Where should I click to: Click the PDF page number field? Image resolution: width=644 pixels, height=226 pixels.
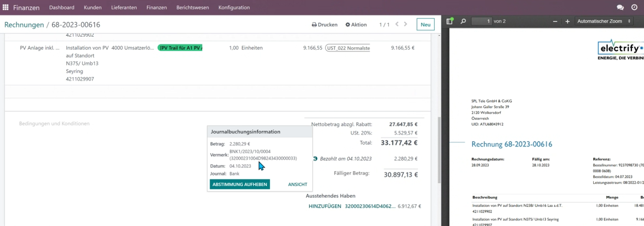(x=481, y=21)
